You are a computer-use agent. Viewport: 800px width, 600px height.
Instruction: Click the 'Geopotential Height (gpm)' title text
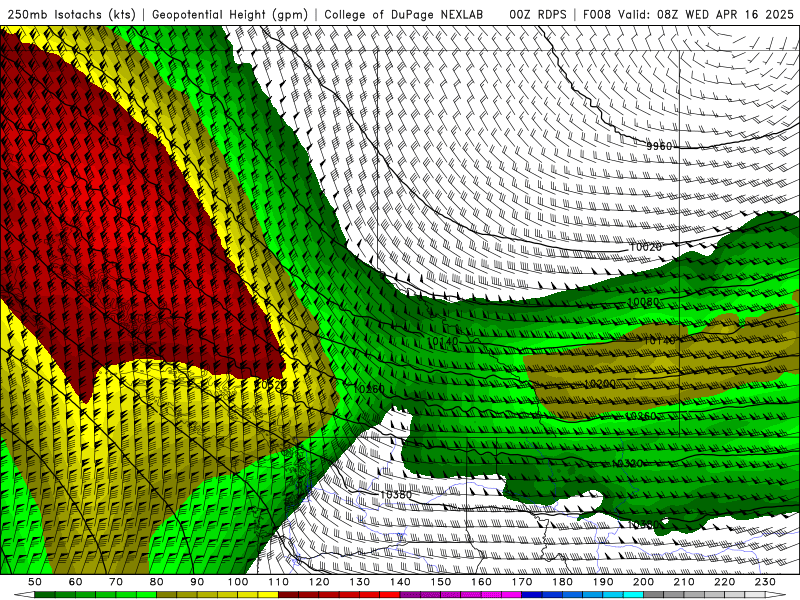pos(230,15)
